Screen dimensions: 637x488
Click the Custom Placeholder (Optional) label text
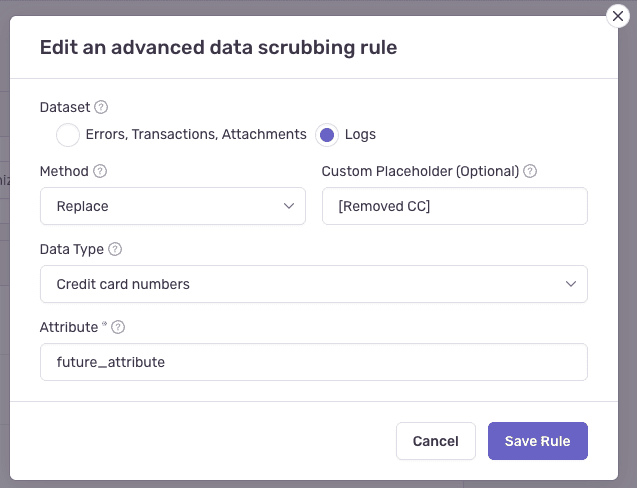pos(420,171)
